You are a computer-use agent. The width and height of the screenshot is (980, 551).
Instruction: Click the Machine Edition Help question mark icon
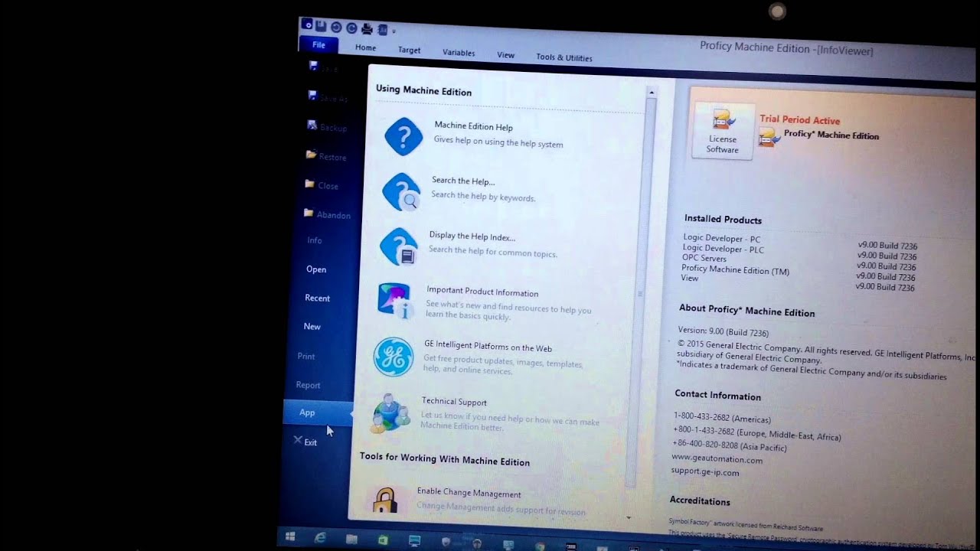pyautogui.click(x=403, y=137)
